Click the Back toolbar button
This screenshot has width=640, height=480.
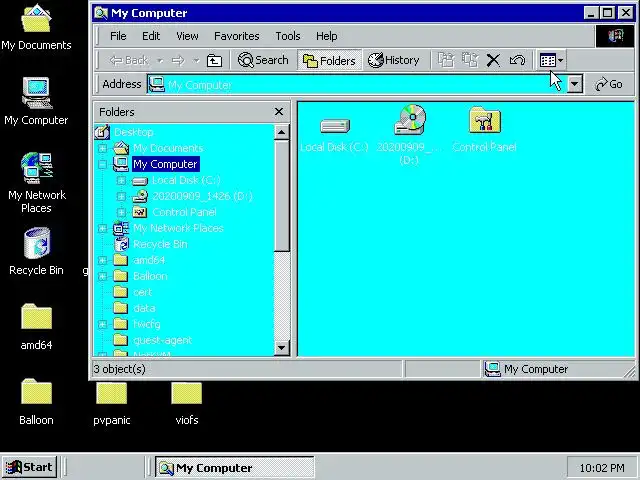tap(129, 60)
